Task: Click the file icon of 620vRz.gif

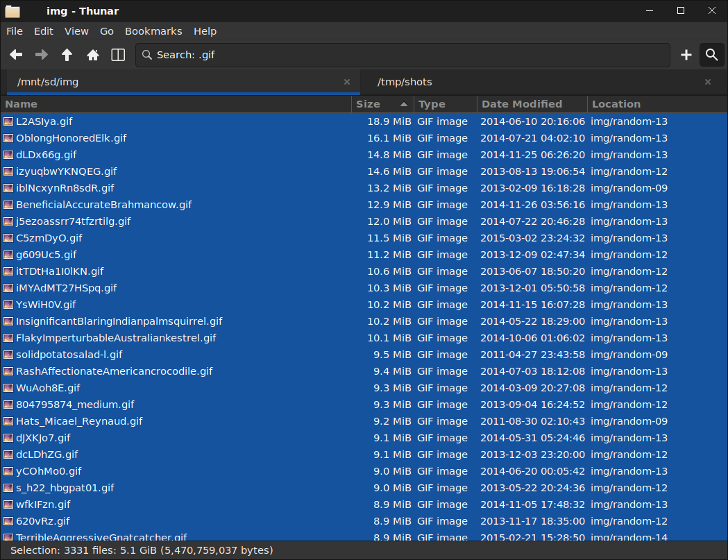Action: pos(8,521)
